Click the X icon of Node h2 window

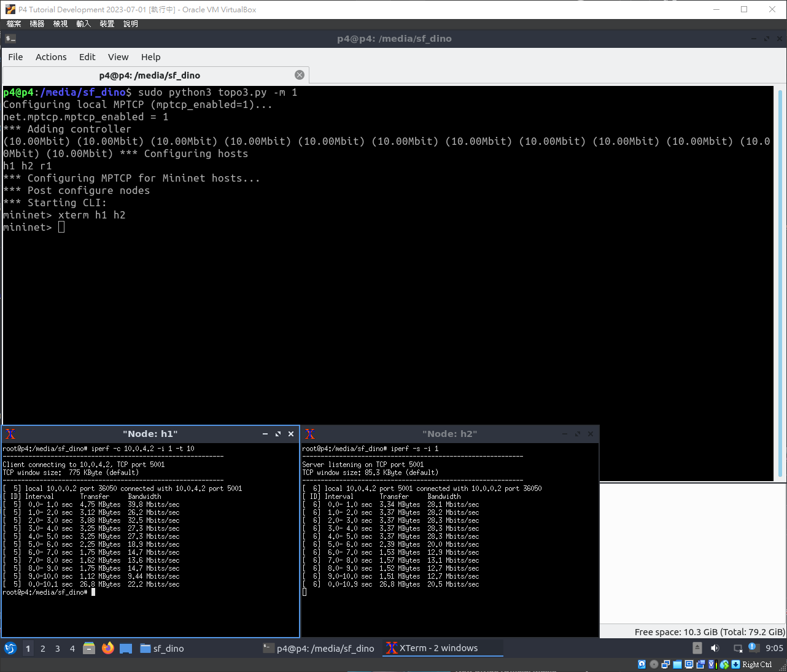click(x=310, y=434)
